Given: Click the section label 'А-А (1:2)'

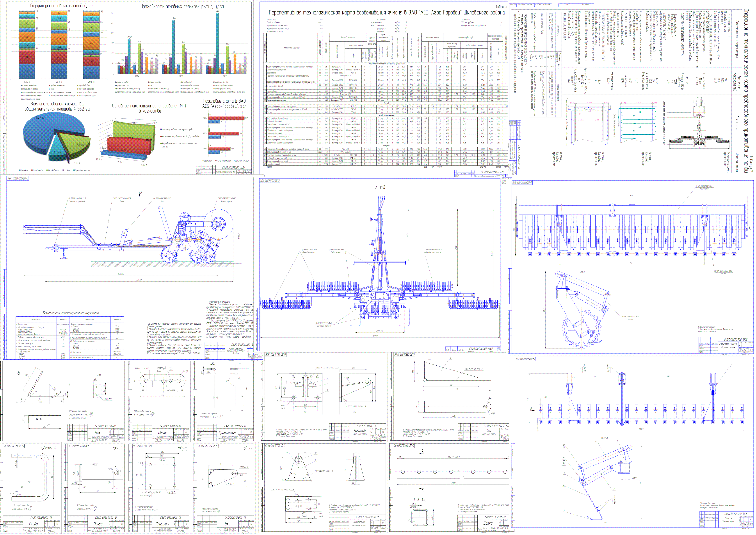Looking at the screenshot, I should [x=420, y=500].
